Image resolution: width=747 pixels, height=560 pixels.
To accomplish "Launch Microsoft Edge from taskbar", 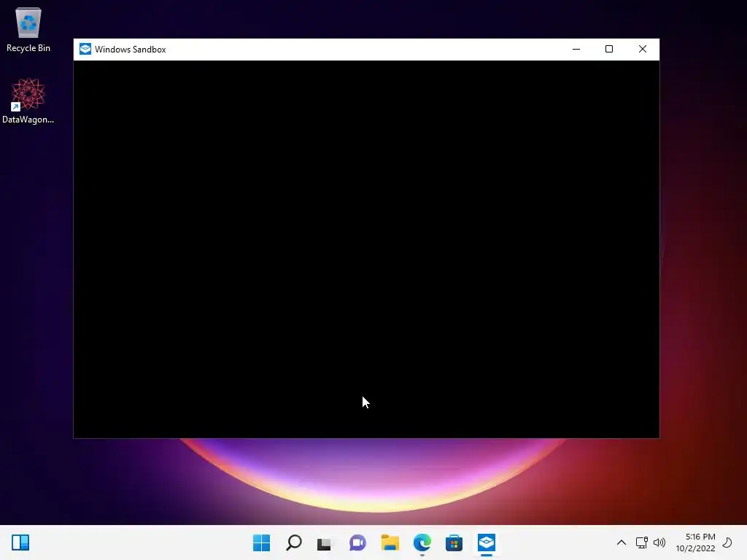I will point(422,542).
